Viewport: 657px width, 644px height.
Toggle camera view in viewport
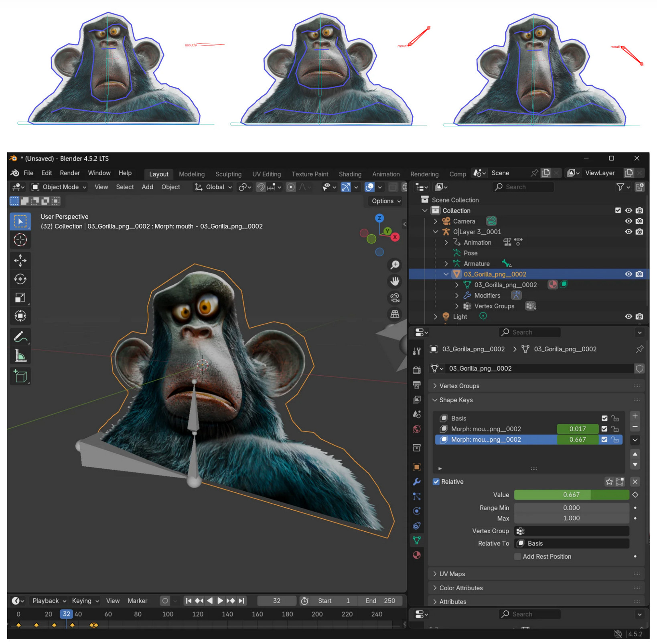pos(395,298)
